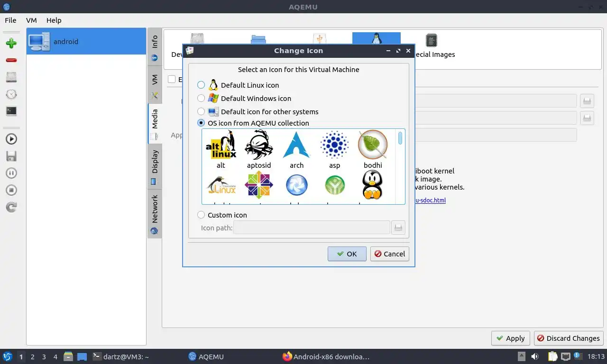607x364 pixels.
Task: Click the Apply button in main window
Action: coord(510,338)
